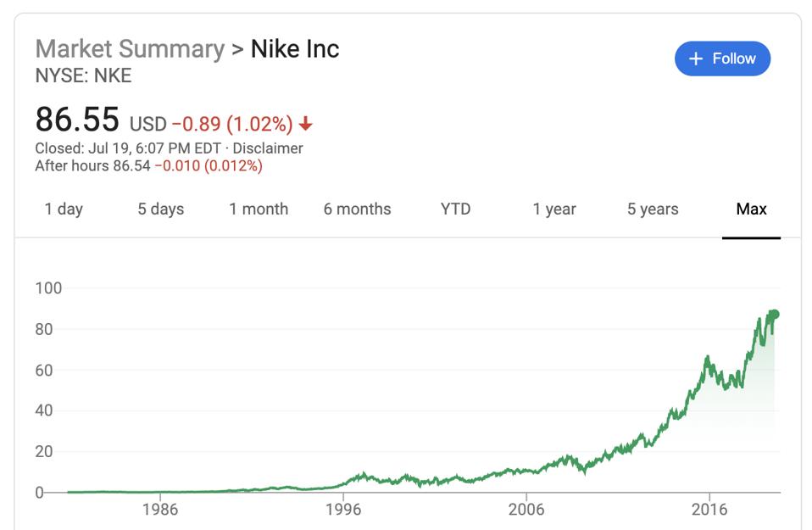Select the YTD tab
The image size is (812, 530).
pyautogui.click(x=455, y=209)
